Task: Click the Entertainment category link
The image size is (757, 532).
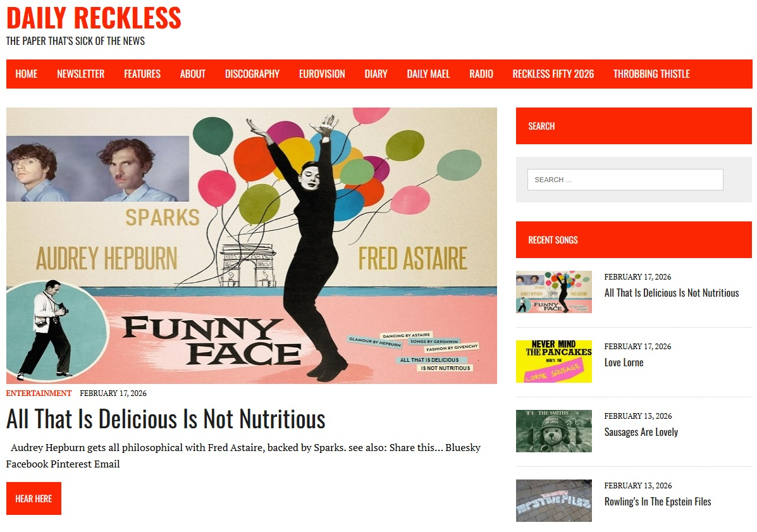Action: 39,393
